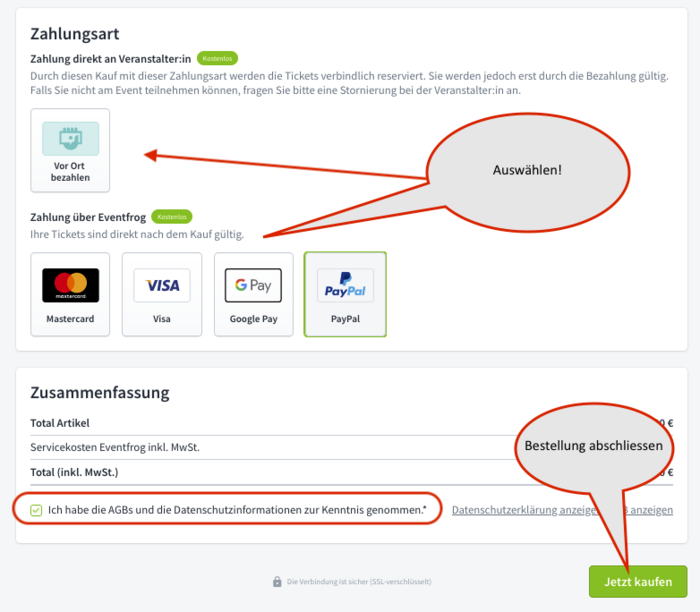Screen dimensions: 700x612
Task: Click Servicekosten Eventfrog inkl. MwSt. row
Action: click(351, 447)
